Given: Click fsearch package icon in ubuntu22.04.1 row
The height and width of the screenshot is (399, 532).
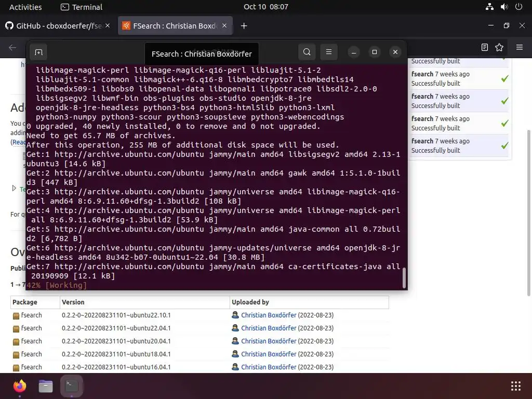Looking at the screenshot, I should [x=16, y=329].
